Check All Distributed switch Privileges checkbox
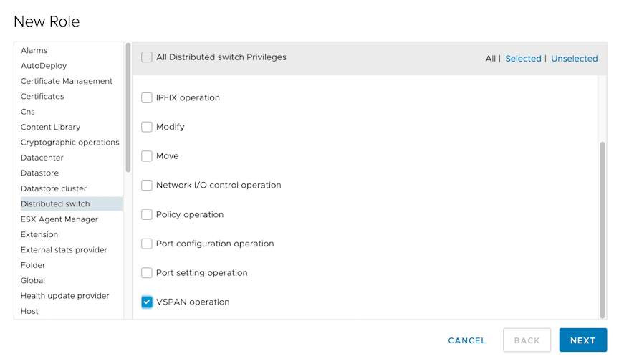Viewport: 619px width, 364px height. (x=146, y=57)
